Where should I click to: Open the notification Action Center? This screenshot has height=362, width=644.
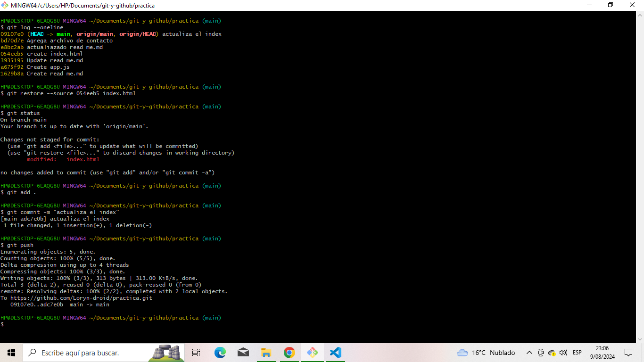tap(628, 353)
